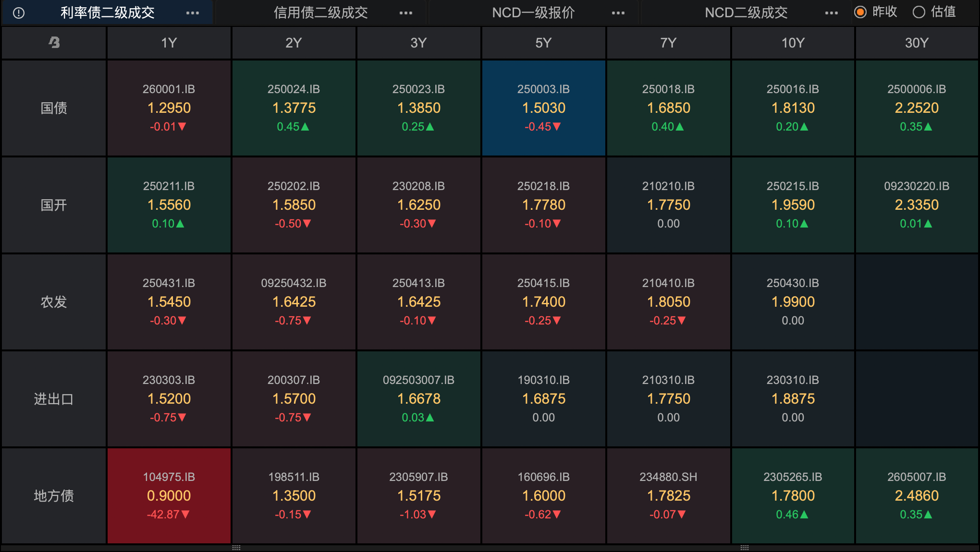Click the right resize handle on the bottom bar
The height and width of the screenshot is (552, 980).
coord(745,548)
